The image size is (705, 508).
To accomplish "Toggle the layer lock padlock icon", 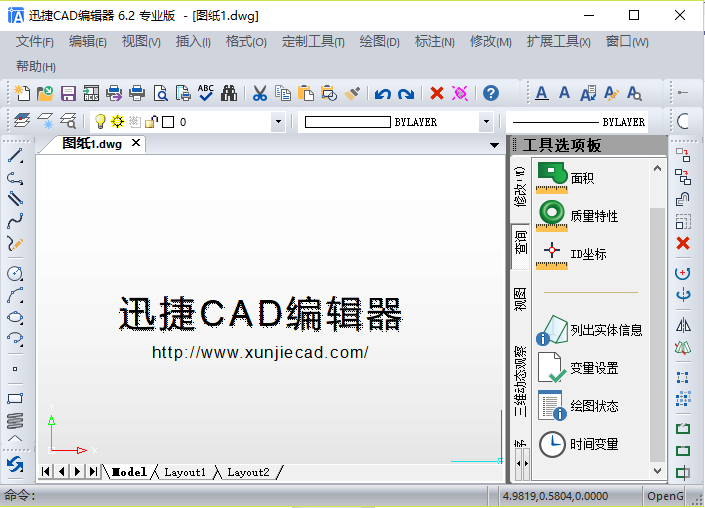I will point(152,121).
